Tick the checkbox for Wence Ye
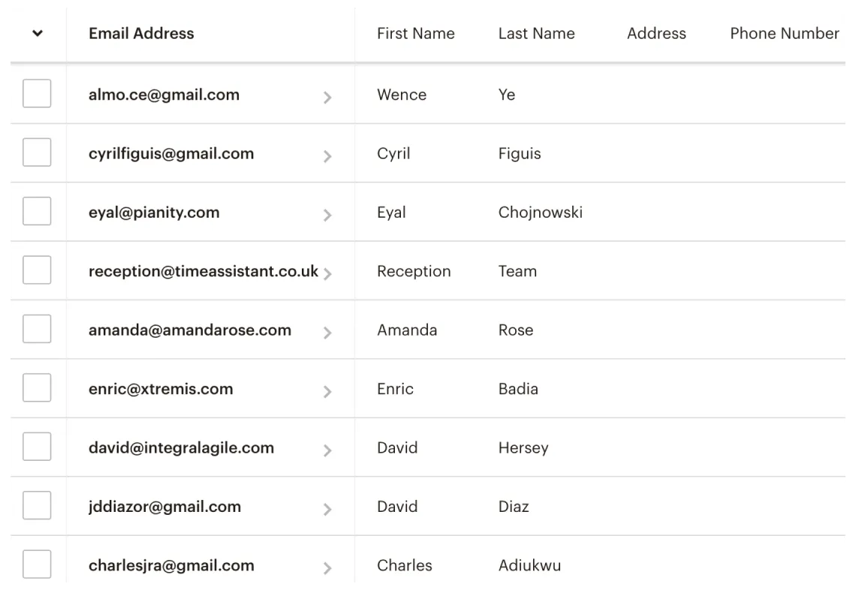 [x=37, y=93]
